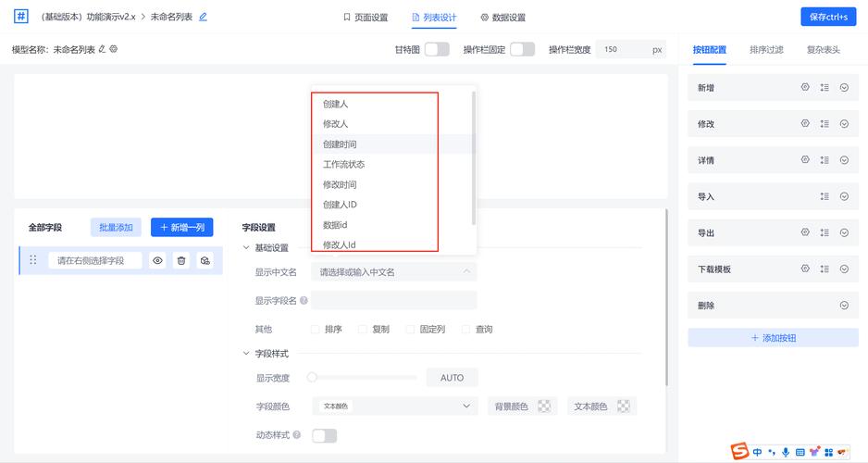This screenshot has width=868, height=463.
Task: Click the help icon next to 动态样式
Action: pos(297,434)
